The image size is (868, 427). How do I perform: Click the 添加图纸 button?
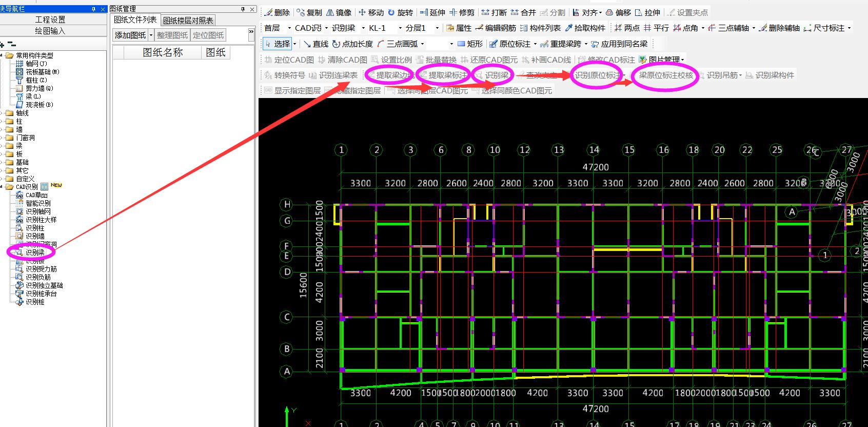(130, 35)
